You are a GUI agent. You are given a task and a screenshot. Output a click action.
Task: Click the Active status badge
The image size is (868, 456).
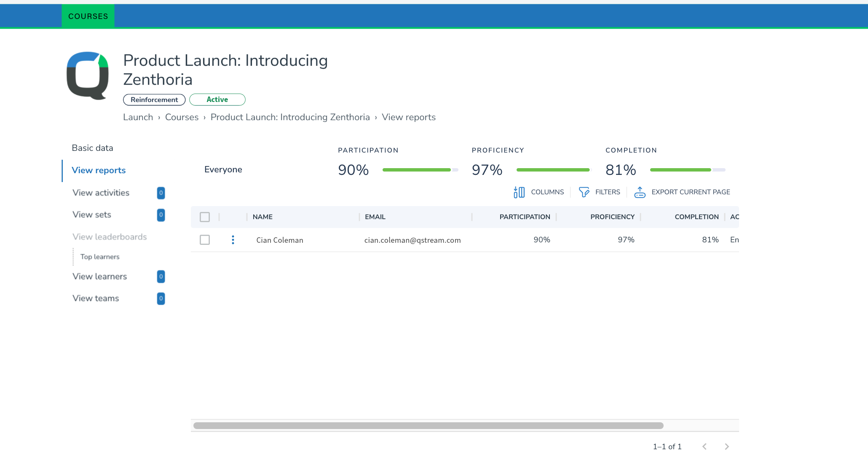coord(217,99)
